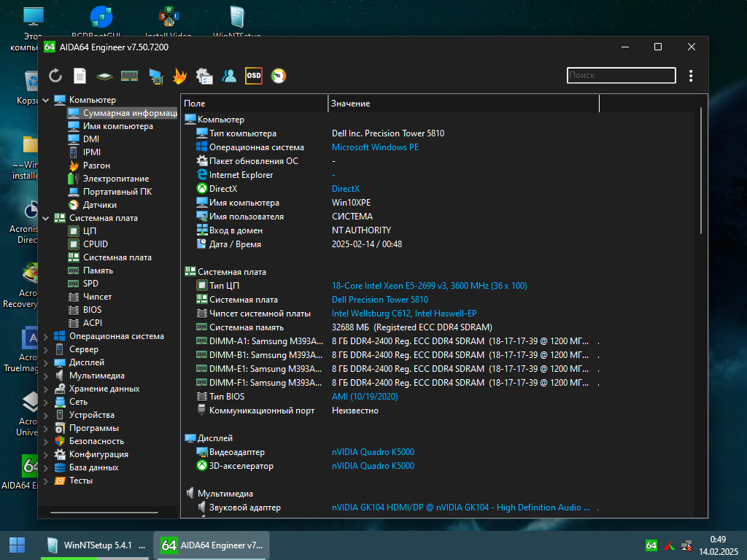Expand the Тесты tree node
Viewport: 747px width, 560px height.
point(46,481)
